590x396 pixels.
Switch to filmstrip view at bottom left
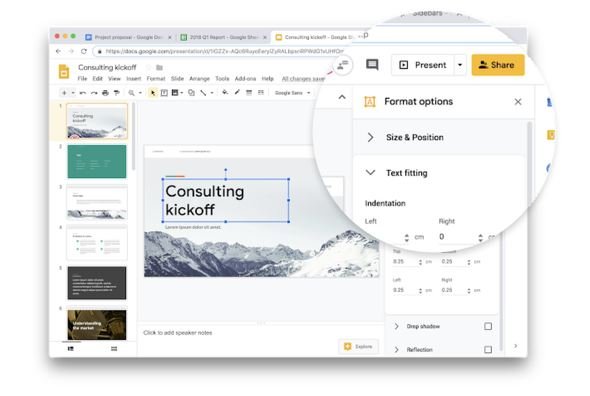coord(71,349)
